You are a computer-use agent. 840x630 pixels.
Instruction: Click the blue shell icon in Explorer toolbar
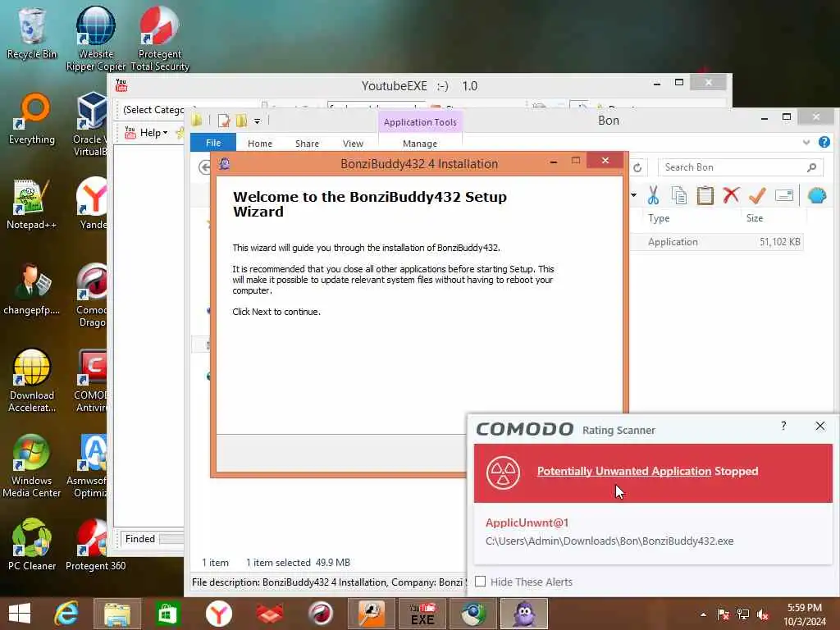[x=816, y=195]
